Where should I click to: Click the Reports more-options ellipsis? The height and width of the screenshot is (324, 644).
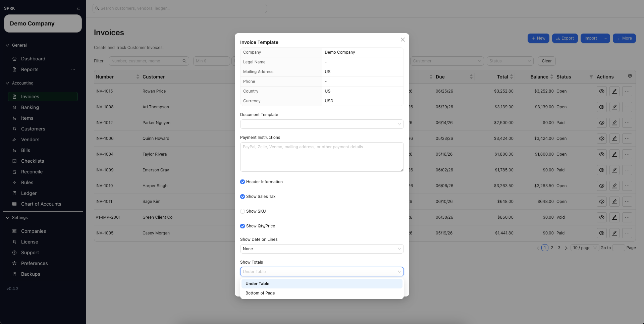click(73, 69)
